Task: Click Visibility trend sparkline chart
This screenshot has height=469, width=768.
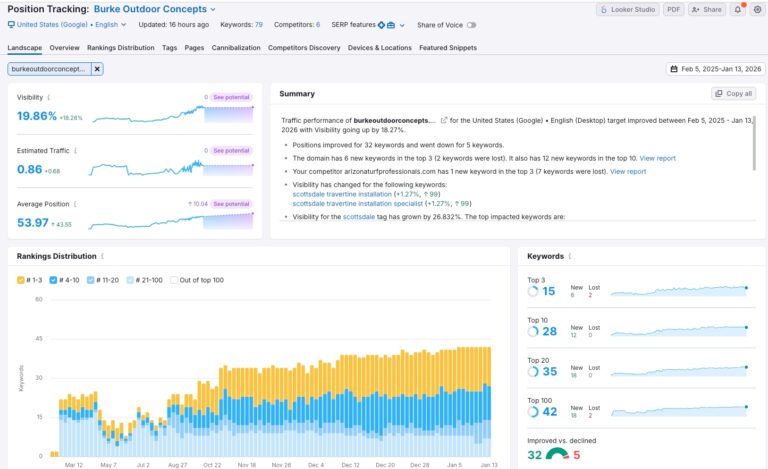Action: [x=172, y=114]
